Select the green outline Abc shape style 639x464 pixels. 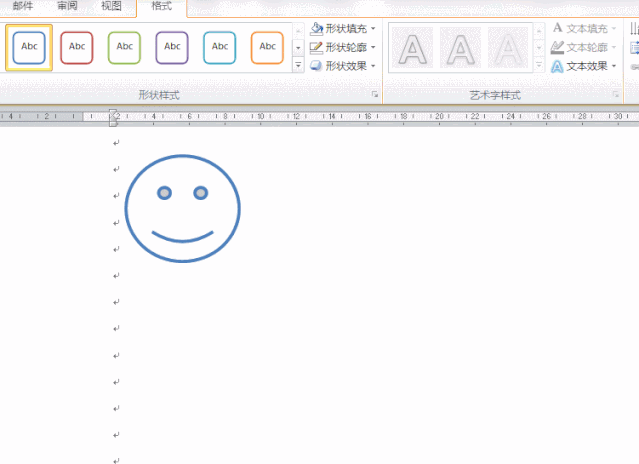(x=124, y=48)
